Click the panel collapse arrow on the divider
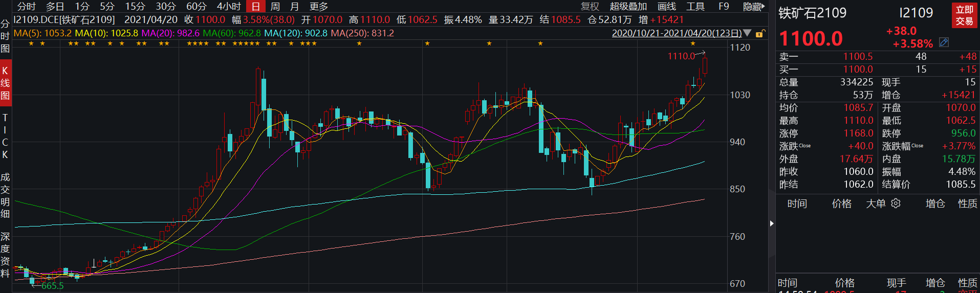The width and height of the screenshot is (980, 293). click(x=772, y=223)
